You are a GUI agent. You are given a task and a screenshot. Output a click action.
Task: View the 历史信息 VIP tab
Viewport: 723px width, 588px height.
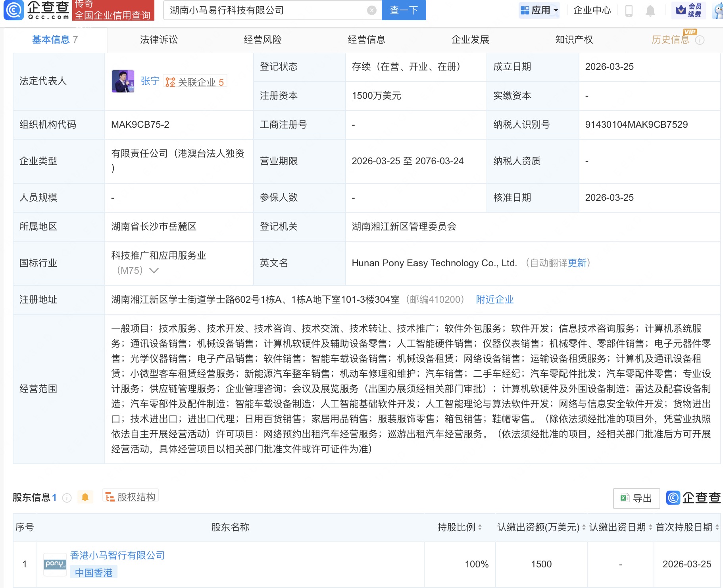pyautogui.click(x=671, y=39)
